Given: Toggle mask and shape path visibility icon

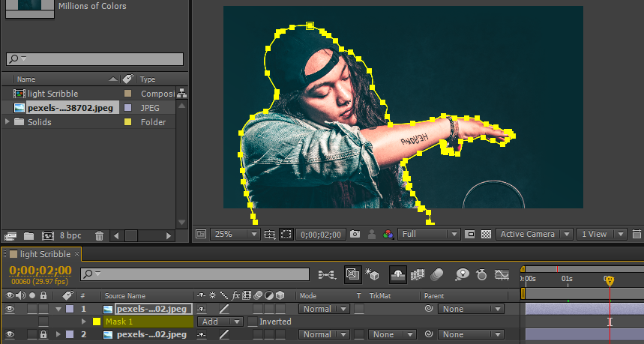Looking at the screenshot, I should 286,235.
